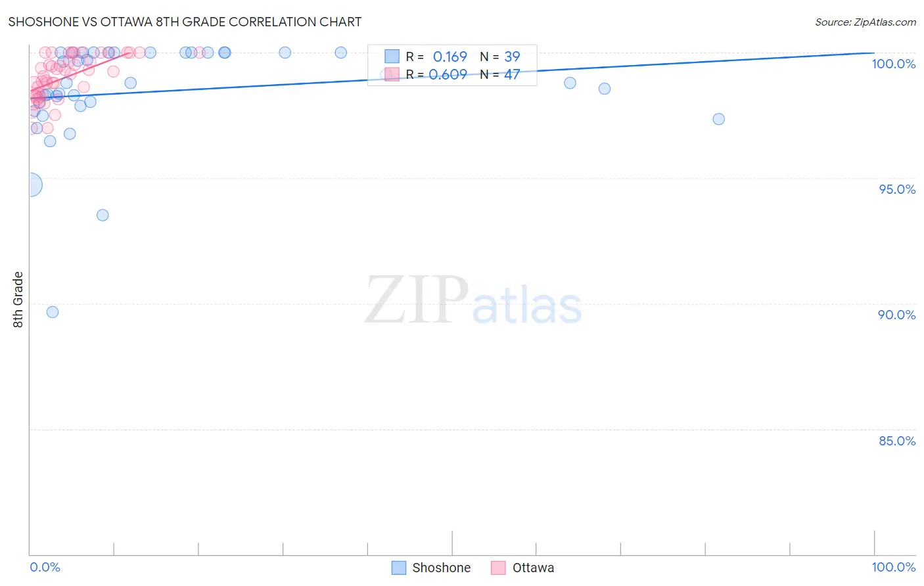Click the ZIPatlas watermark logo
Image resolution: width=924 pixels, height=586 pixels.
click(x=473, y=301)
